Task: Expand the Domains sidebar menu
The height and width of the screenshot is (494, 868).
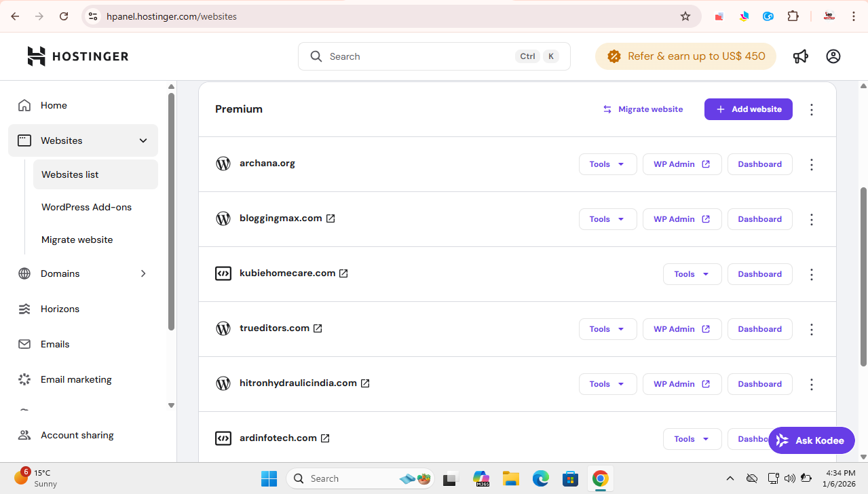Action: [143, 273]
